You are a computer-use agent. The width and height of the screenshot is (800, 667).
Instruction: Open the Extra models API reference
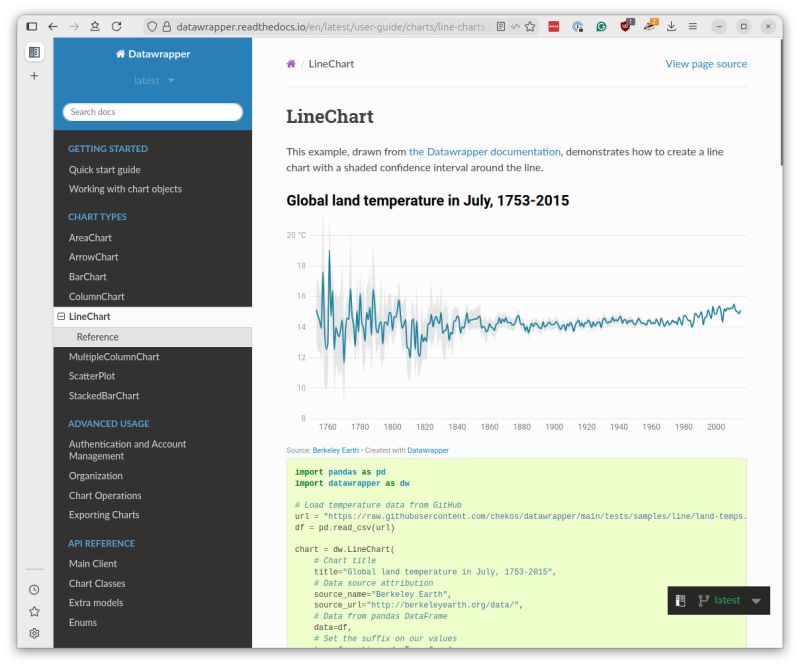[x=96, y=603]
